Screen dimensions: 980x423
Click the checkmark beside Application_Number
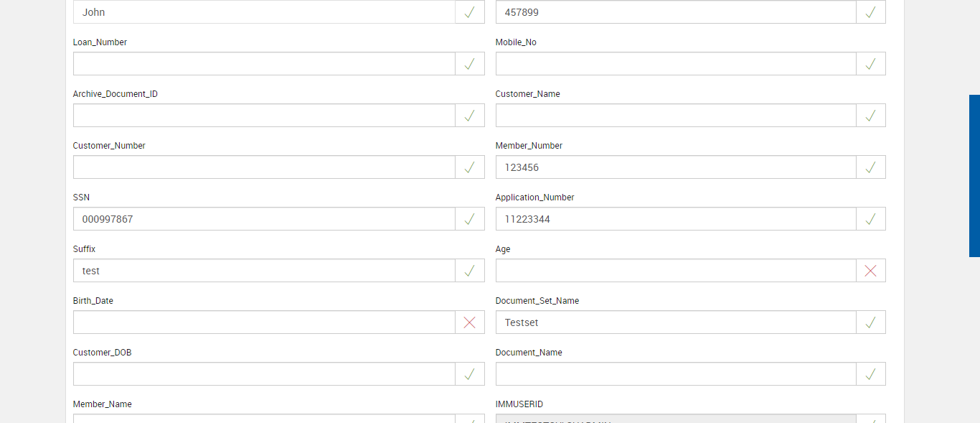[870, 219]
